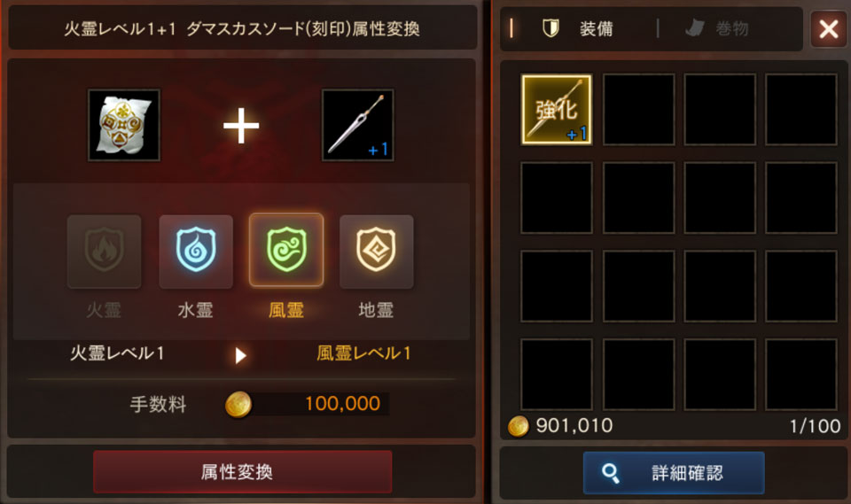Screen dimensions: 851x504
Task: Click the fee coin icon next to 手数料
Action: point(238,405)
